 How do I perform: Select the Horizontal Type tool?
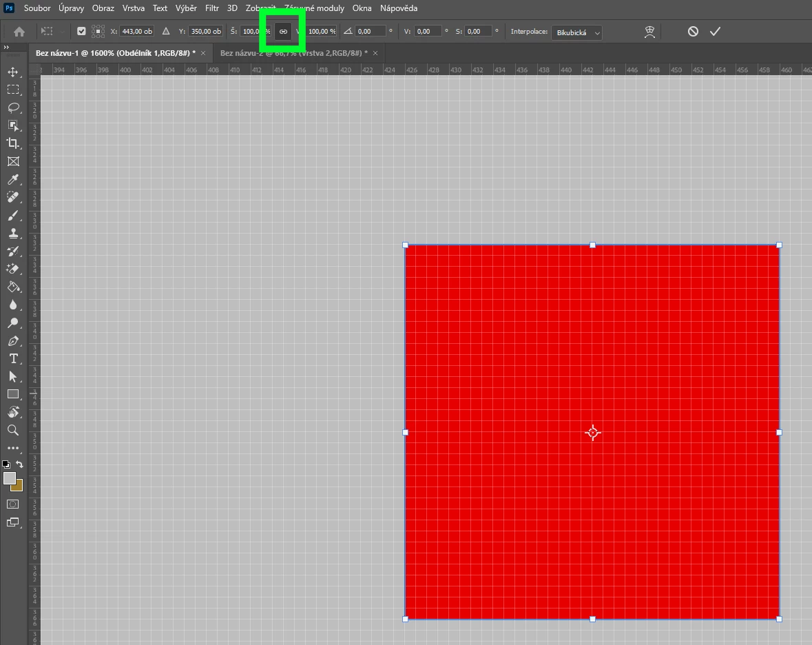tap(13, 358)
